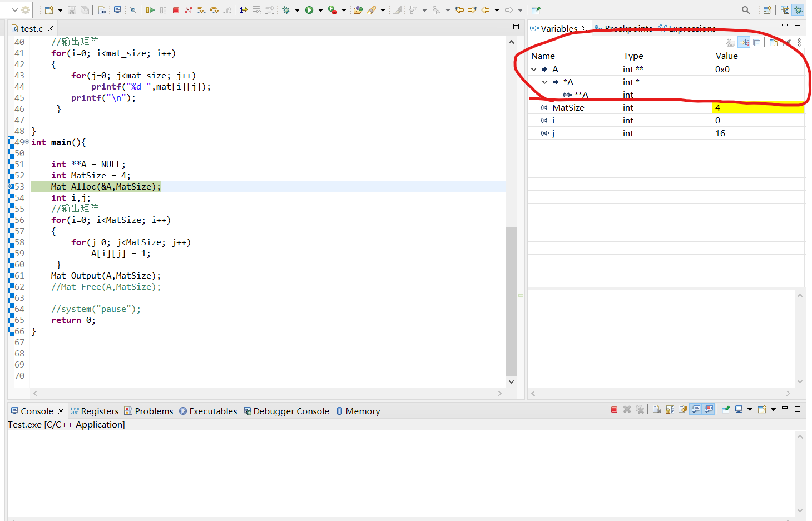Open the Memory tab
Viewport: 812px width, 521px height.
(x=358, y=411)
